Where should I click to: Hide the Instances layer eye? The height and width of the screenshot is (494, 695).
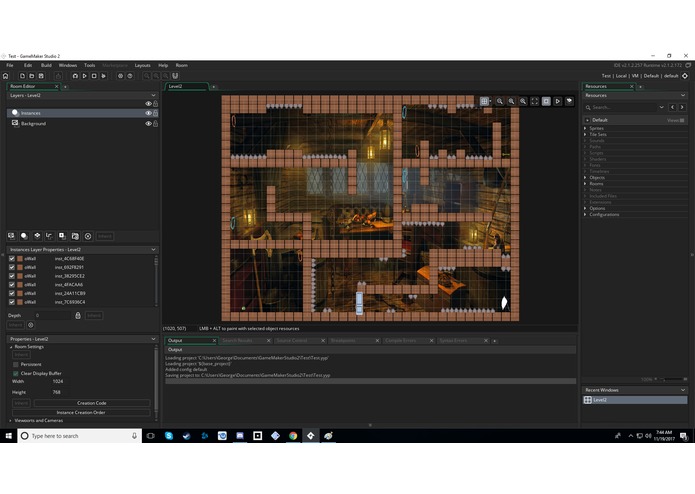(148, 113)
